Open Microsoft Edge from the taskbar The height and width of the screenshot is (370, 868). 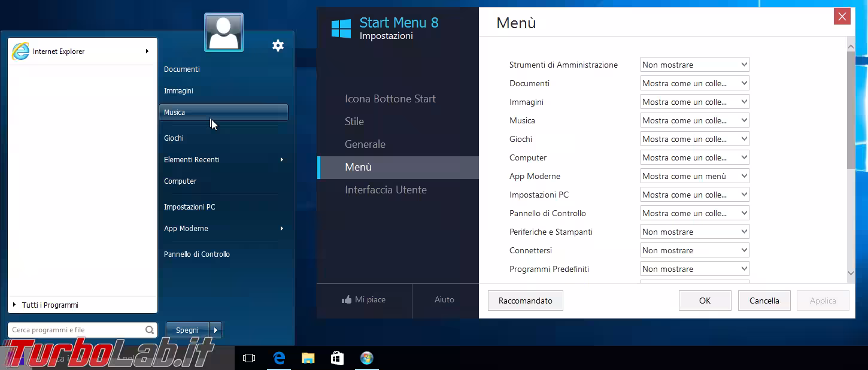click(278, 357)
